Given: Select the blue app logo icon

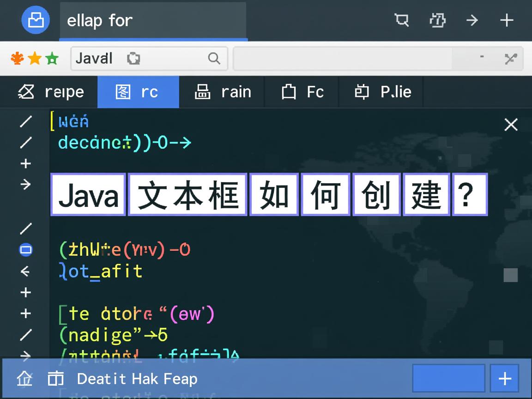Looking at the screenshot, I should [x=36, y=20].
